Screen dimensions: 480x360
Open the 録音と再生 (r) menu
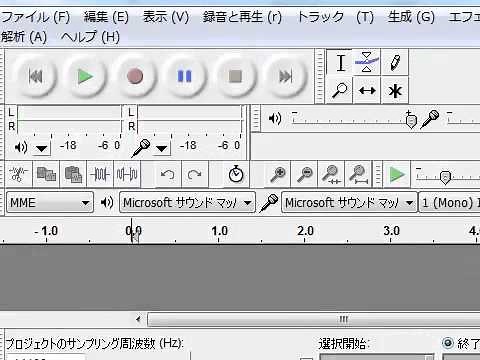tap(242, 17)
